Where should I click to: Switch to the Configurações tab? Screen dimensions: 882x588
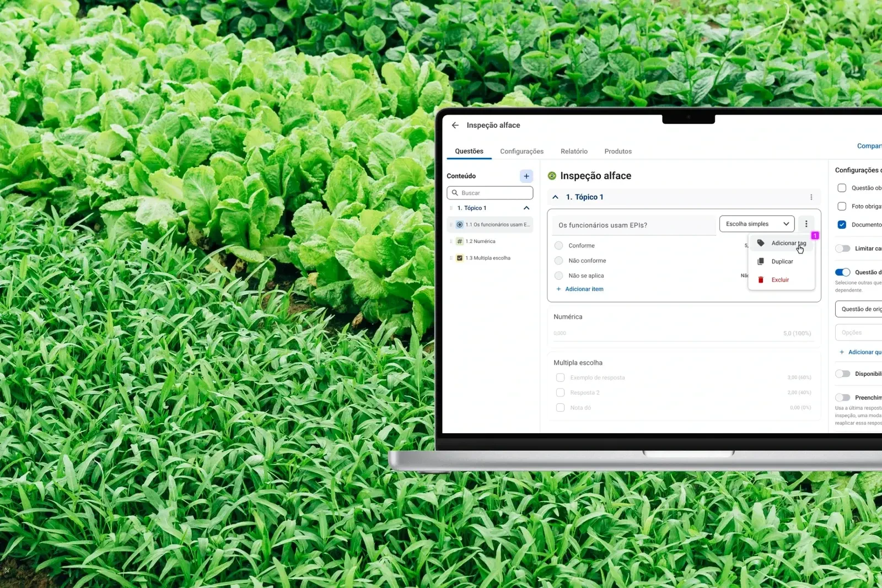(521, 152)
